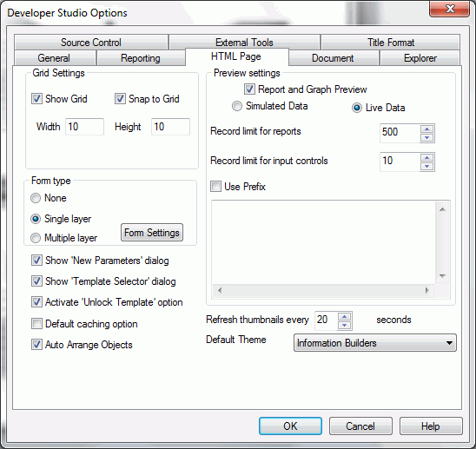Switch to the Reporting tab
Image resolution: width=476 pixels, height=449 pixels.
click(x=141, y=57)
